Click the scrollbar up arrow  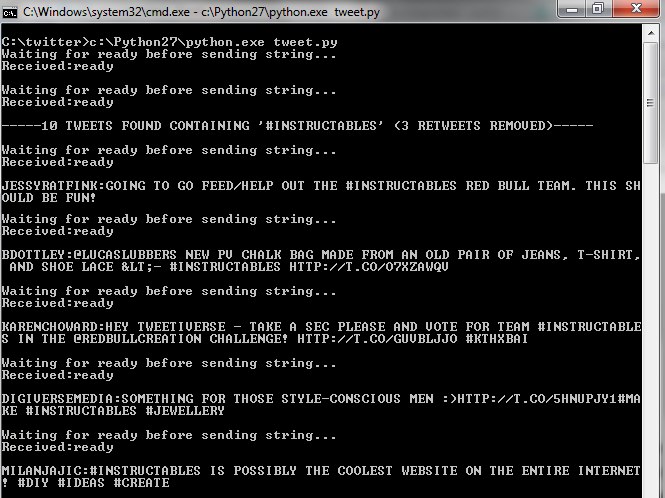tap(651, 33)
